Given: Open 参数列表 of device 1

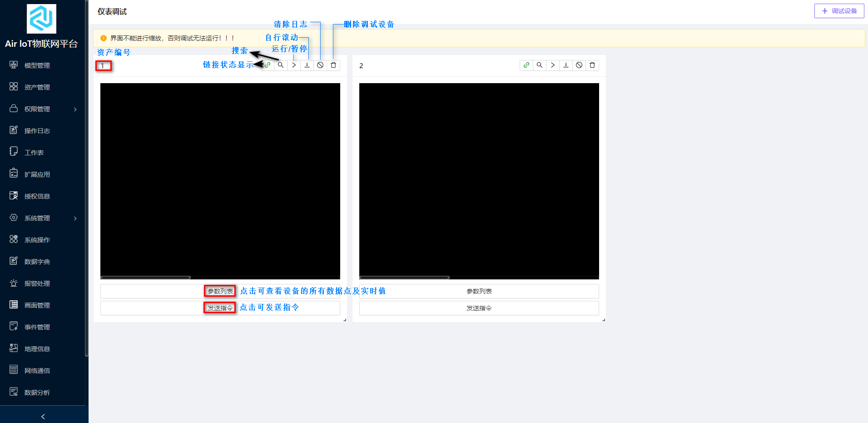Looking at the screenshot, I should (220, 291).
